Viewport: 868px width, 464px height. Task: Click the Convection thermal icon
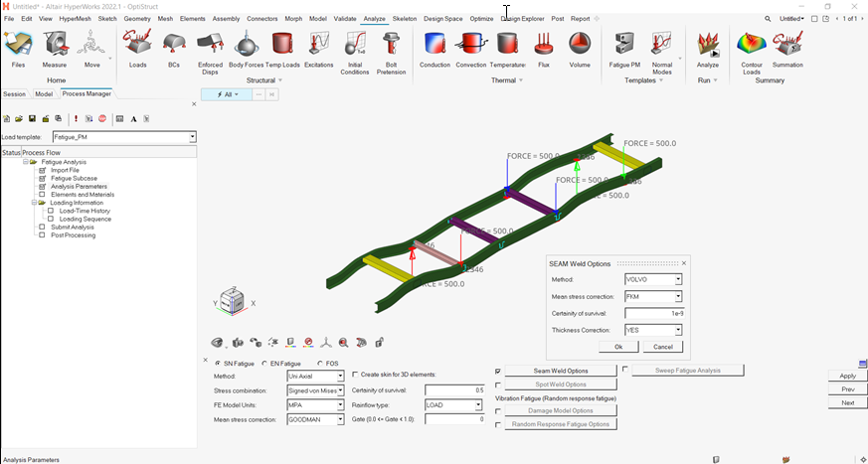470,46
